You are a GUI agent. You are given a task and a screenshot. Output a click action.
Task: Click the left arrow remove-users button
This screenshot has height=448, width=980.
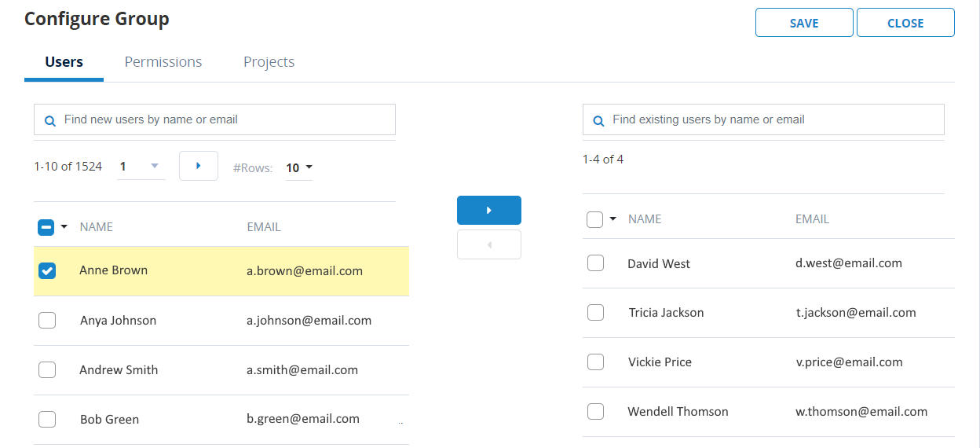click(x=488, y=245)
